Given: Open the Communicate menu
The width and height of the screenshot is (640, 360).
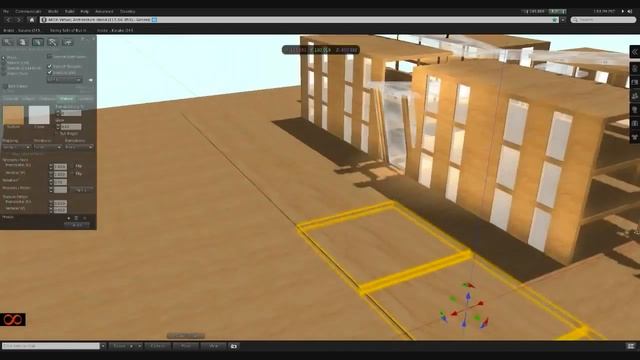Looking at the screenshot, I should click(28, 11).
